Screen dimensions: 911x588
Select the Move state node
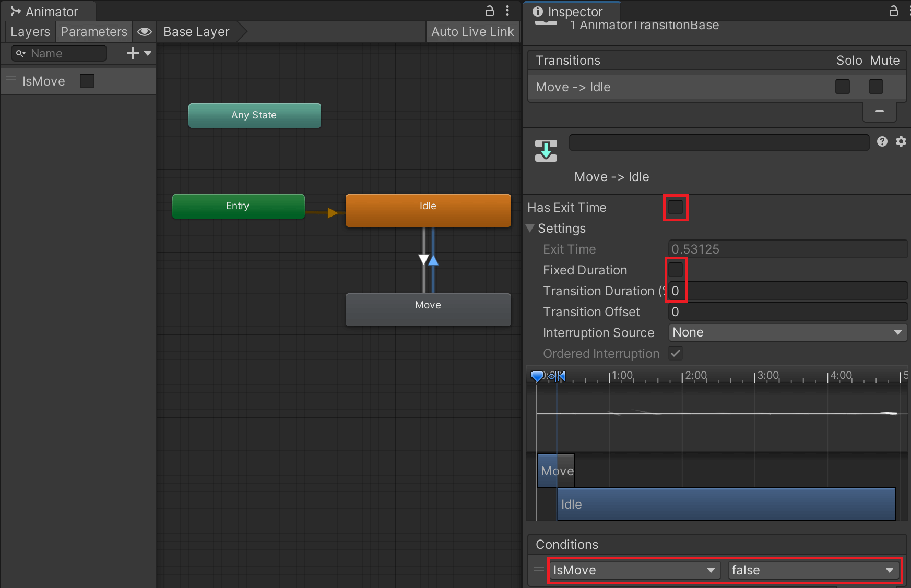click(428, 309)
